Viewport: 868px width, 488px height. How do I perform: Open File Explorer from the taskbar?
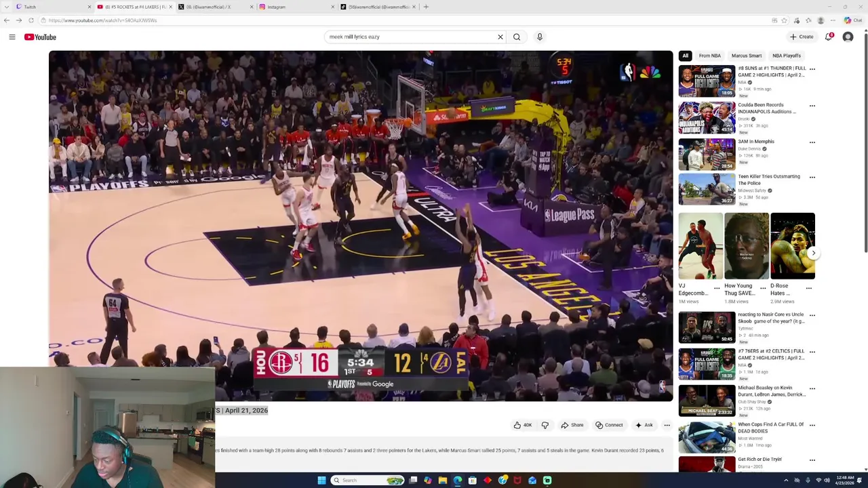[443, 481]
